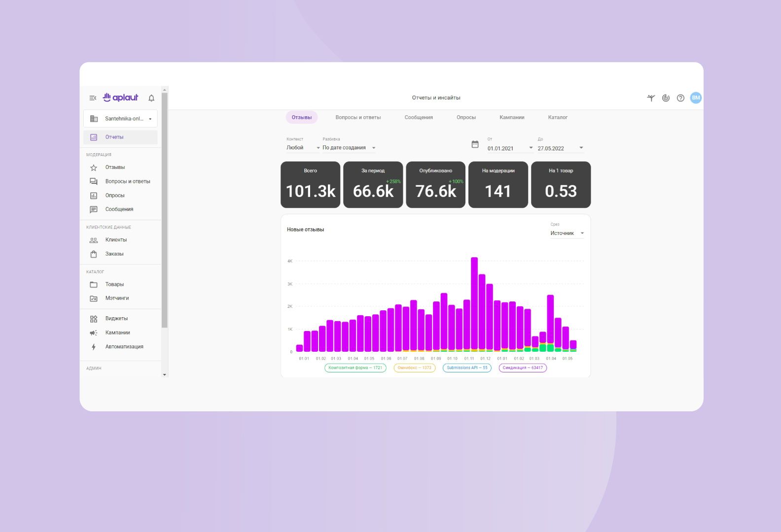This screenshot has height=532, width=781.
Task: Switch to Вопросы и ответы tab
Action: coord(358,118)
